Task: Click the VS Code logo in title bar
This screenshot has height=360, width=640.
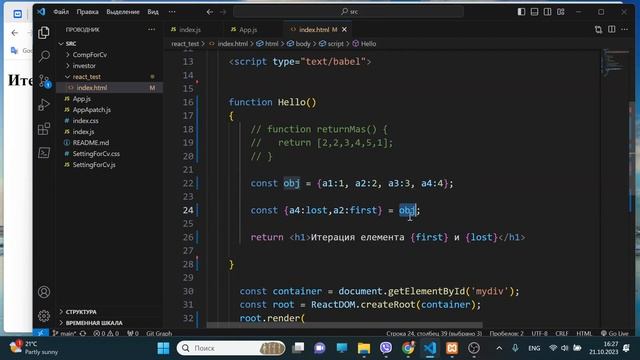Action: pyautogui.click(x=41, y=12)
